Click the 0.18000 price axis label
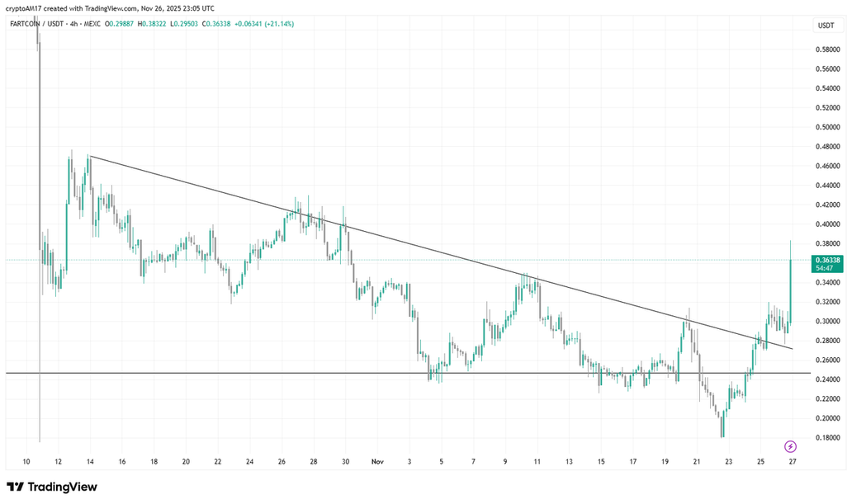This screenshot has width=852, height=504. pos(826,438)
